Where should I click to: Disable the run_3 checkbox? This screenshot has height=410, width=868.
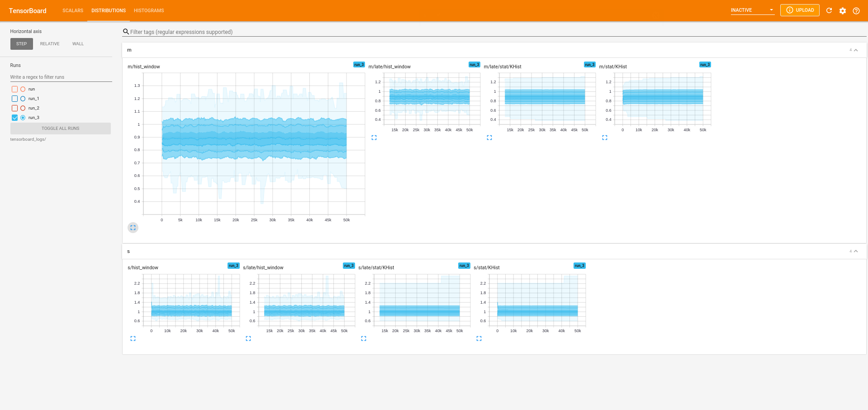14,117
